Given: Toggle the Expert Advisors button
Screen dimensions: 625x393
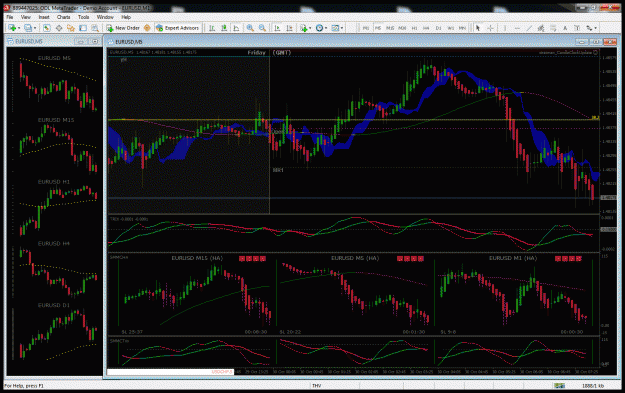Looking at the screenshot, I should pyautogui.click(x=177, y=28).
